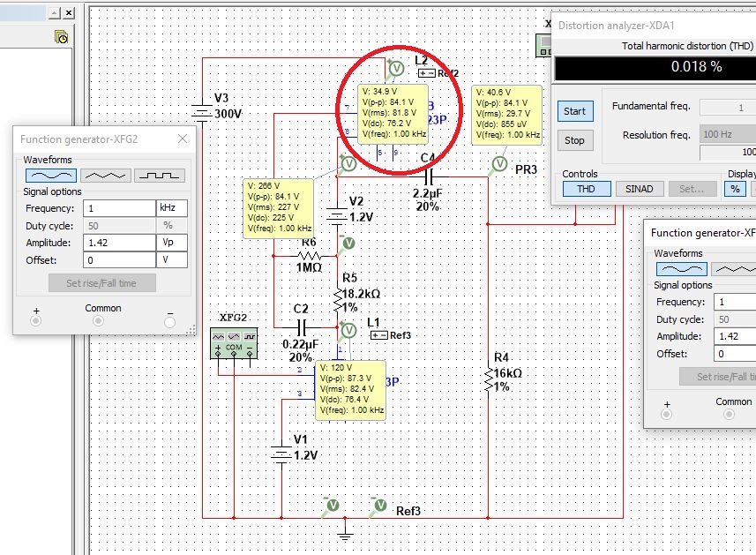Viewport: 756px width, 555px height.
Task: Click the pin button in the left panel header
Action: [55, 13]
